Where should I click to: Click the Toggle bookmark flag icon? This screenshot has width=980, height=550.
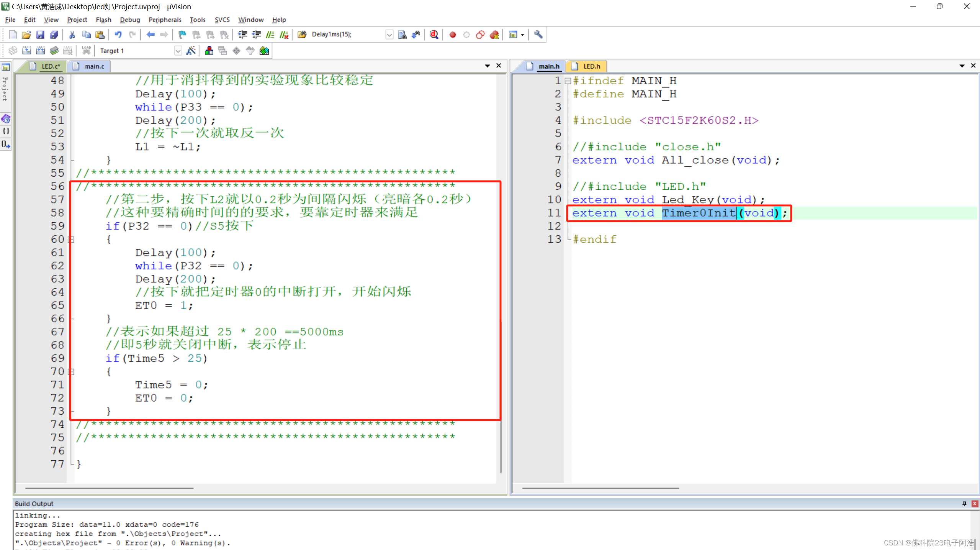click(x=182, y=34)
